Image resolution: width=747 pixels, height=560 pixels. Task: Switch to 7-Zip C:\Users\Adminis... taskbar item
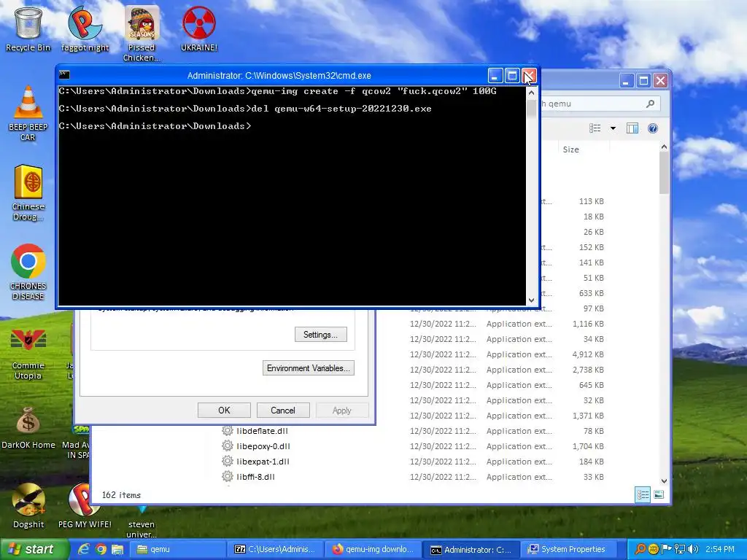(275, 549)
